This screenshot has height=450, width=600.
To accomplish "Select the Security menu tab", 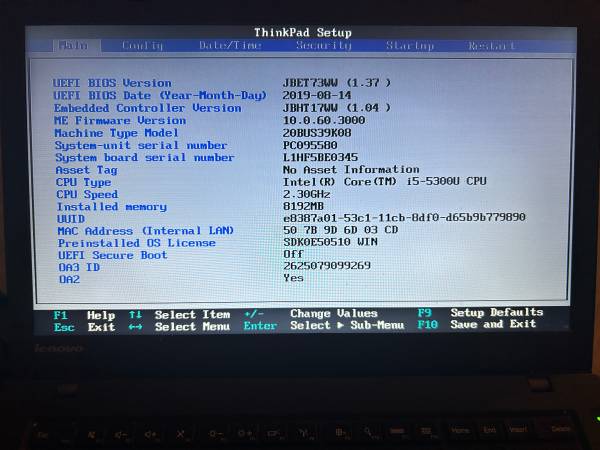I will coord(323,45).
